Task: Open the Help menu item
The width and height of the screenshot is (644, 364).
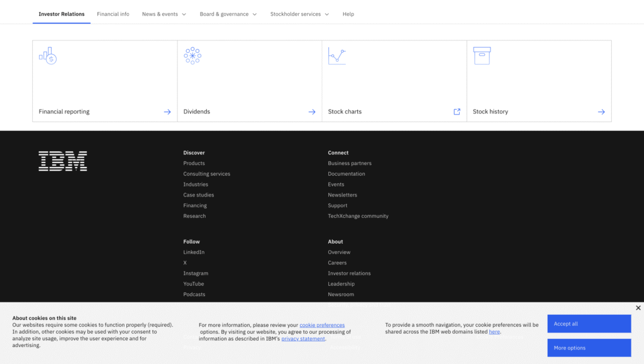Action: click(348, 14)
